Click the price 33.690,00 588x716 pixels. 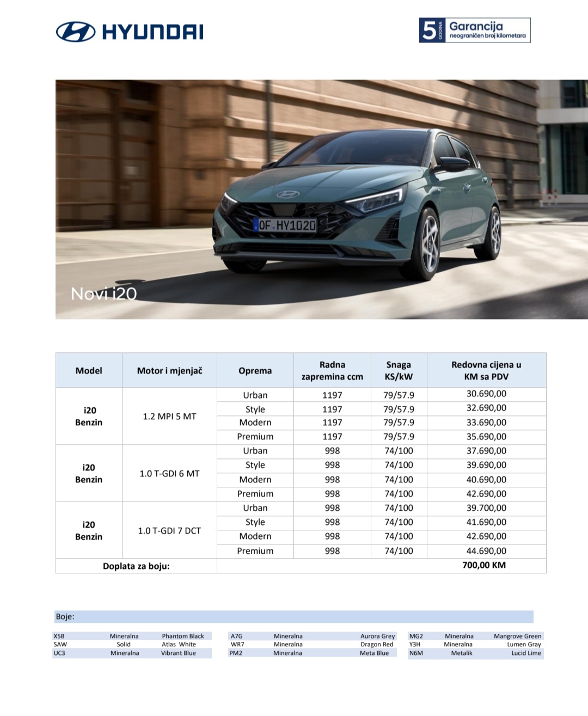(486, 423)
